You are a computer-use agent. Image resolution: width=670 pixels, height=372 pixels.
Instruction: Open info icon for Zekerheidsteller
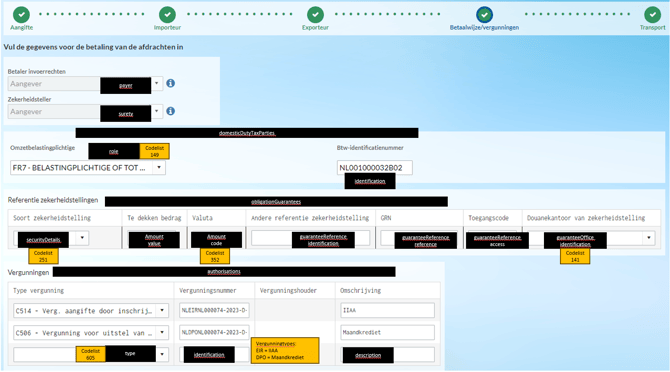click(170, 111)
